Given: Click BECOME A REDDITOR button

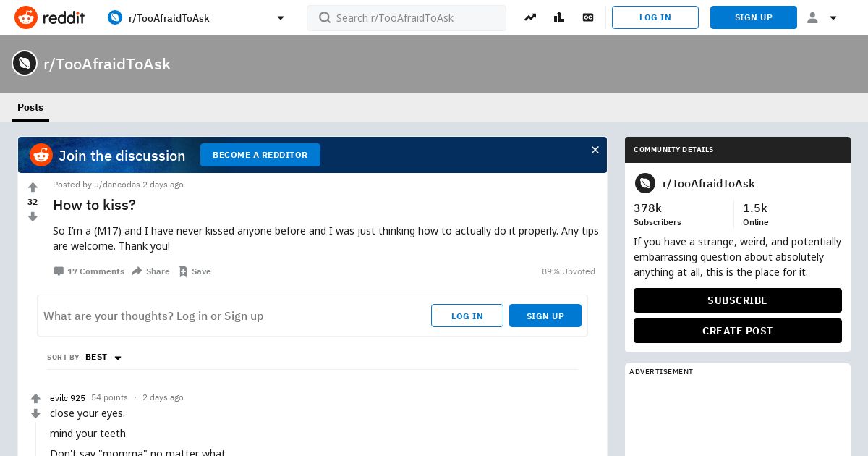Looking at the screenshot, I should click(260, 155).
